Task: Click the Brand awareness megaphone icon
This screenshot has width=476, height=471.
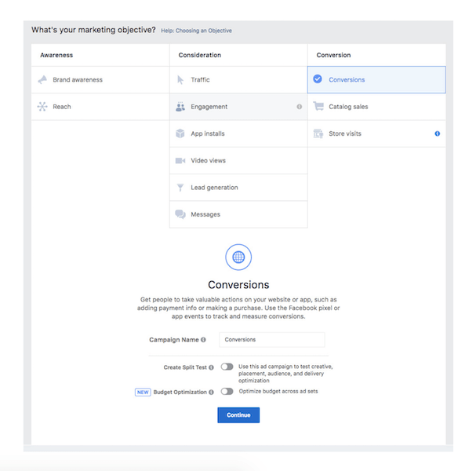Action: pyautogui.click(x=42, y=80)
